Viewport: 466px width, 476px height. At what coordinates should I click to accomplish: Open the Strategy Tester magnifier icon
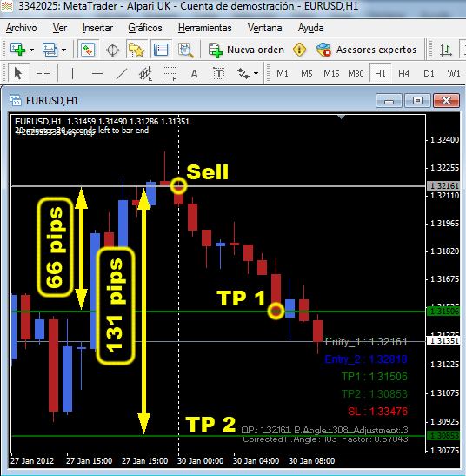tap(186, 50)
